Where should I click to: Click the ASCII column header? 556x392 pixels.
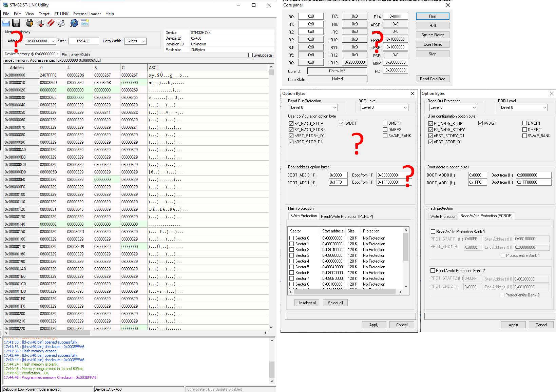pos(208,68)
